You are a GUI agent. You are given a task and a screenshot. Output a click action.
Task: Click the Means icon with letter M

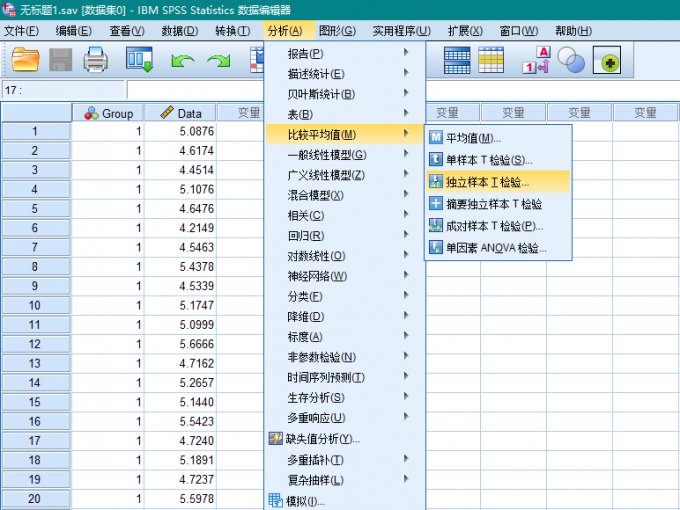[435, 137]
